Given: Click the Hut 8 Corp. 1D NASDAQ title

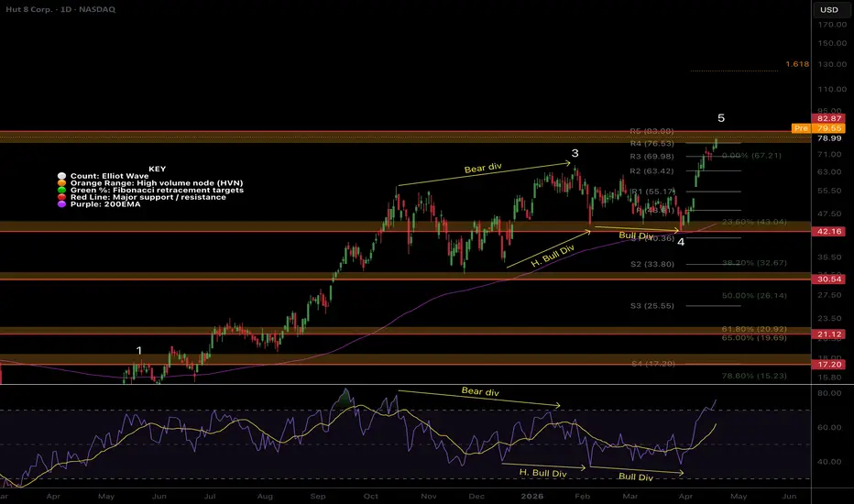Looking at the screenshot, I should pyautogui.click(x=60, y=9).
